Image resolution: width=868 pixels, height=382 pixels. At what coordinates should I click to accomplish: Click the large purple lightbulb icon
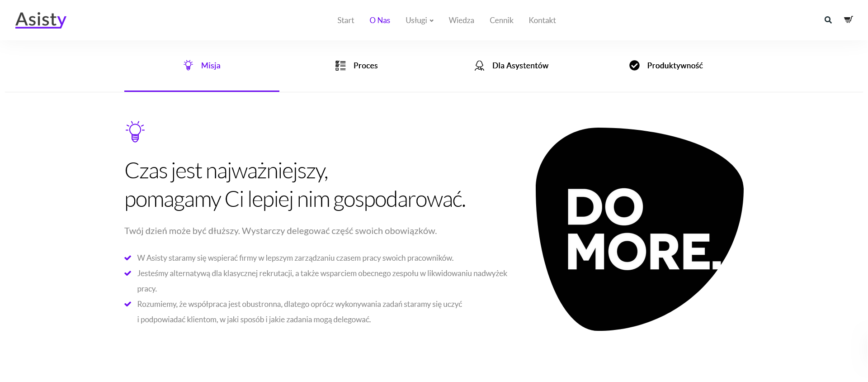click(135, 132)
